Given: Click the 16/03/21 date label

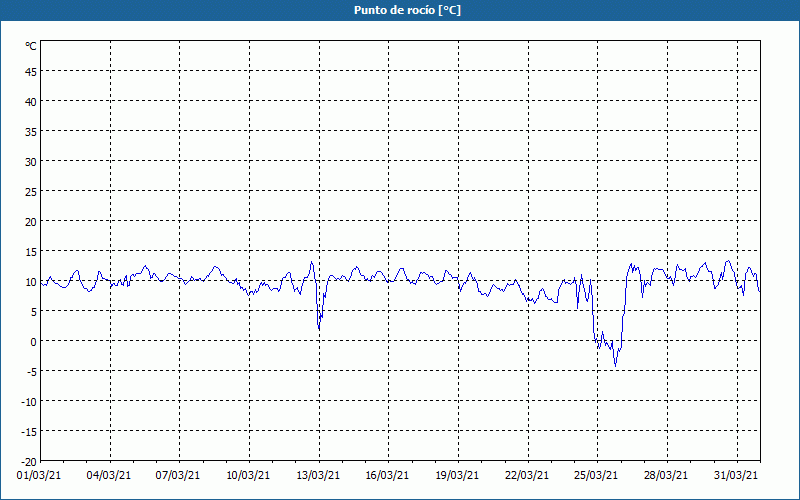Looking at the screenshot, I should (x=387, y=475).
